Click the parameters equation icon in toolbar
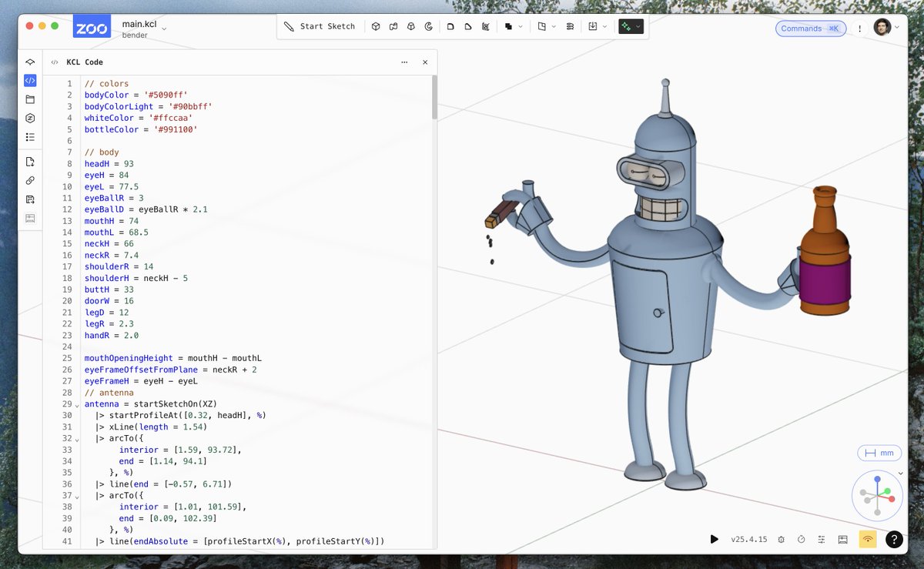Screen dimensions: 924x569 point(570,26)
